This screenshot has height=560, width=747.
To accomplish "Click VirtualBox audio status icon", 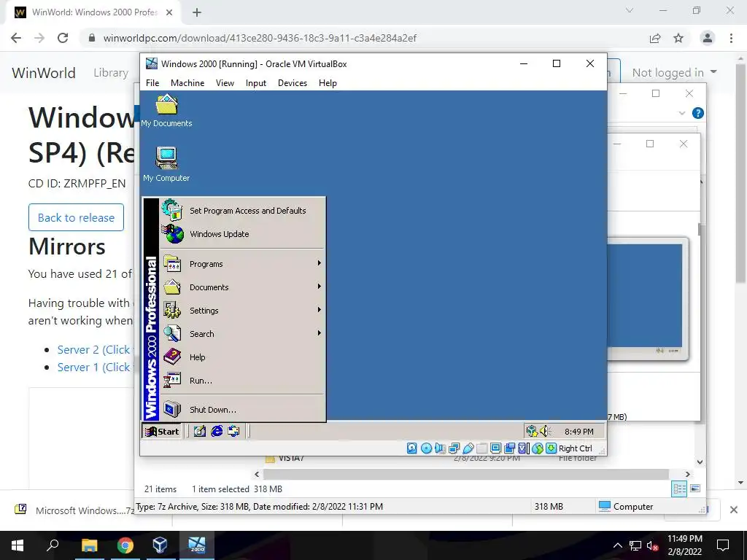I will tap(440, 448).
